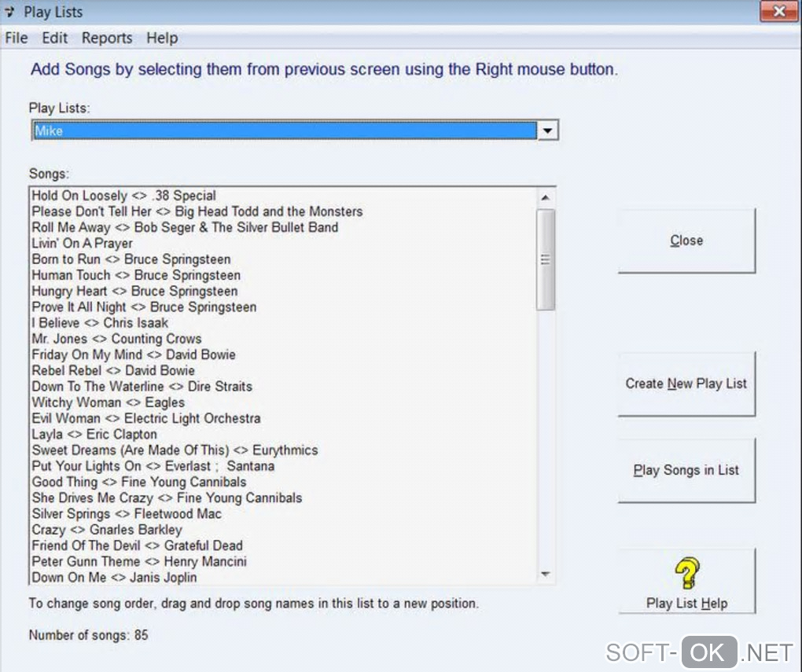Open the Help menu
The image size is (802, 672).
[162, 38]
